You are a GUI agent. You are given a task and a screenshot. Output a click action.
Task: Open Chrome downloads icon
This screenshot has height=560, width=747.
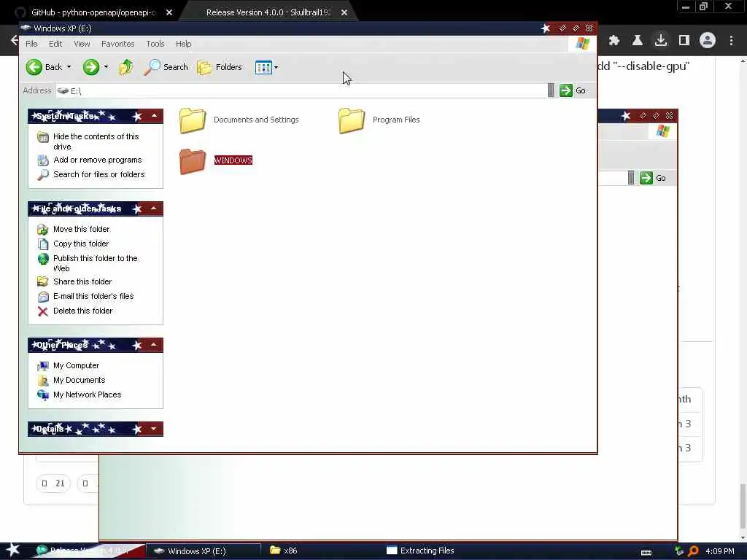pos(661,41)
